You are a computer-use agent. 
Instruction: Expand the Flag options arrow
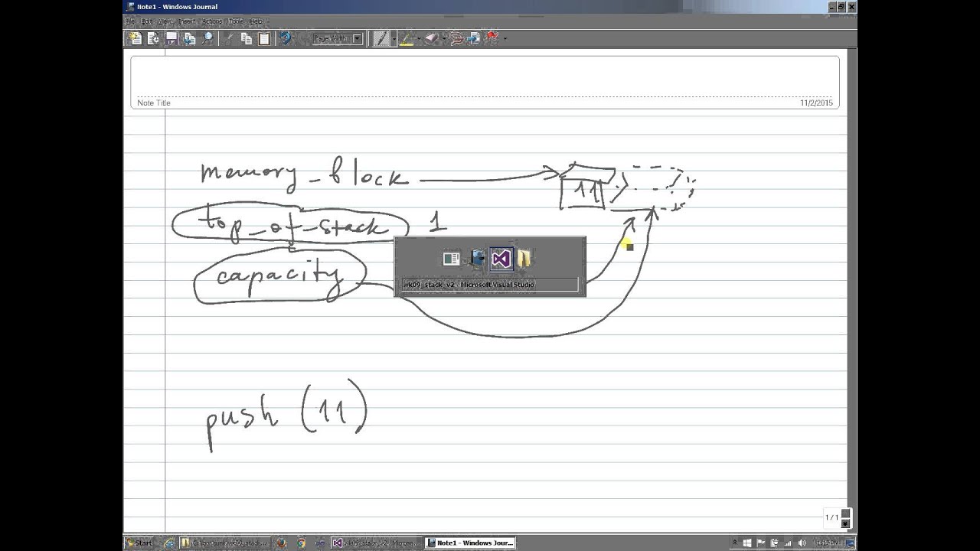[x=505, y=38]
